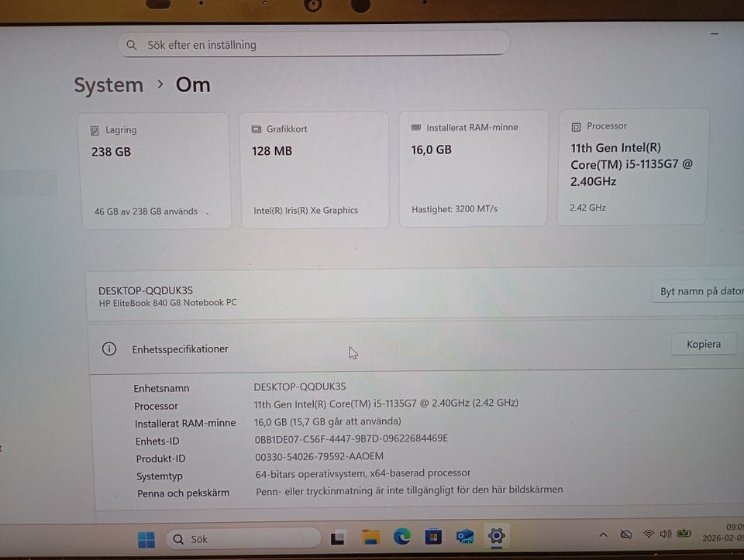Select the '238 GB' storage value
This screenshot has height=560, width=744.
pos(111,152)
